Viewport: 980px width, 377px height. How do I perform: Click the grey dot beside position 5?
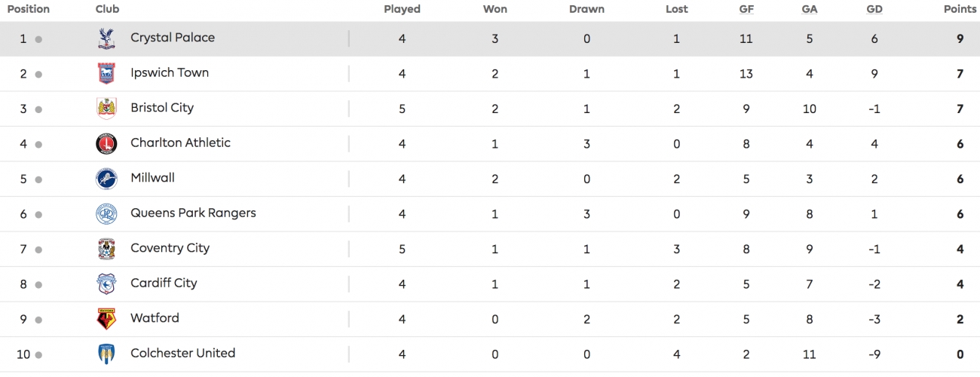click(x=38, y=179)
